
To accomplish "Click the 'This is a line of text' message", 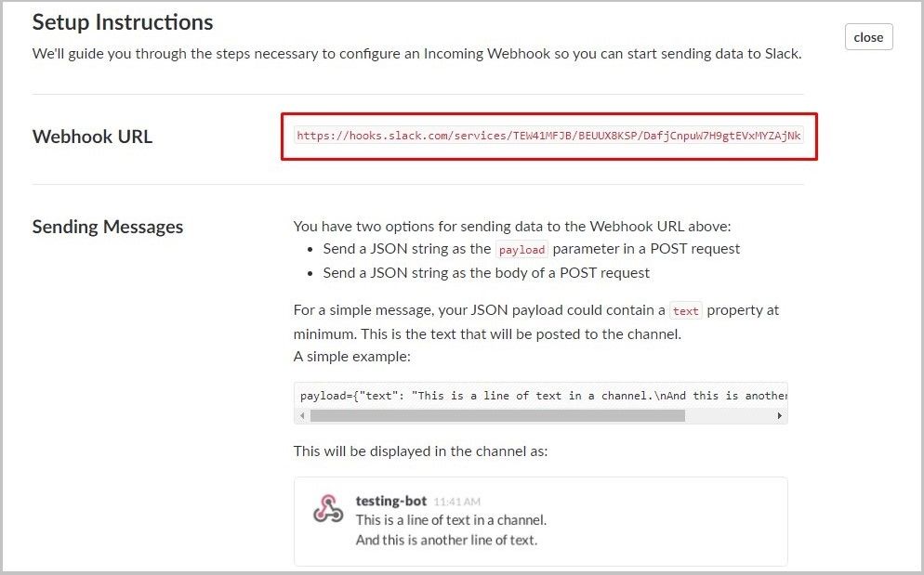I will [x=451, y=520].
